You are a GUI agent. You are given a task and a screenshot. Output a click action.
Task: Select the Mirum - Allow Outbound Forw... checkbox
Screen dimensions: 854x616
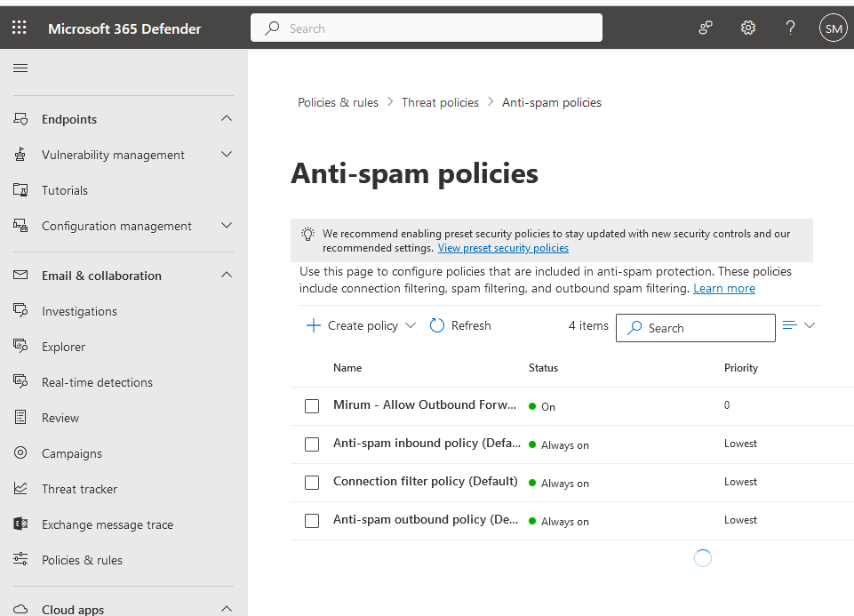click(312, 406)
